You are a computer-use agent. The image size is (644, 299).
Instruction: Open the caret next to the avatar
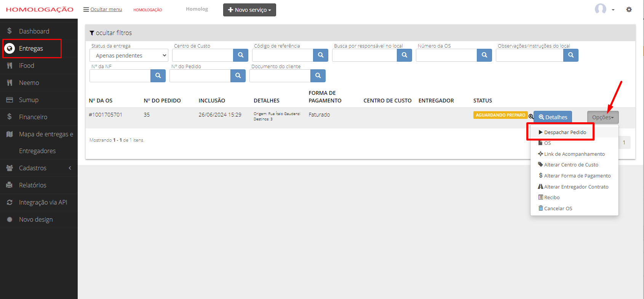pyautogui.click(x=613, y=10)
